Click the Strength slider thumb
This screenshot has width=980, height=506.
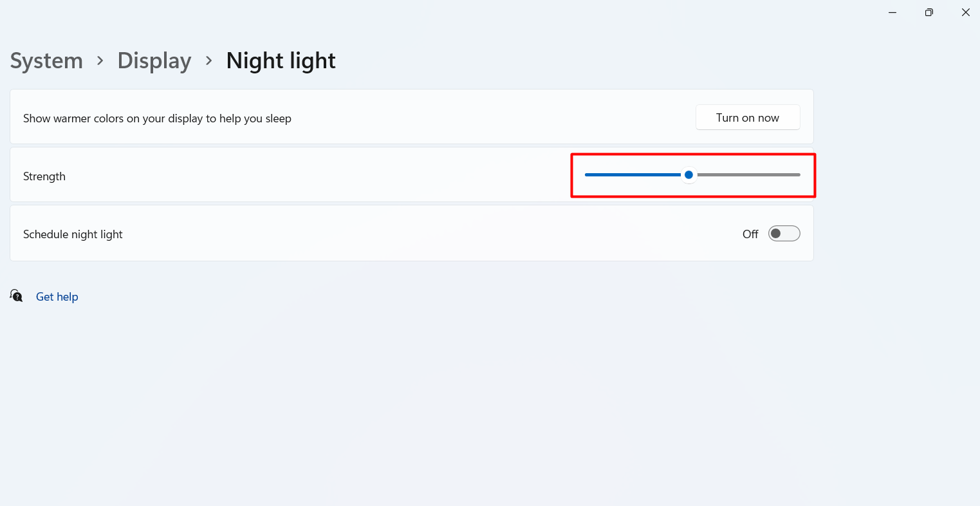pyautogui.click(x=689, y=174)
